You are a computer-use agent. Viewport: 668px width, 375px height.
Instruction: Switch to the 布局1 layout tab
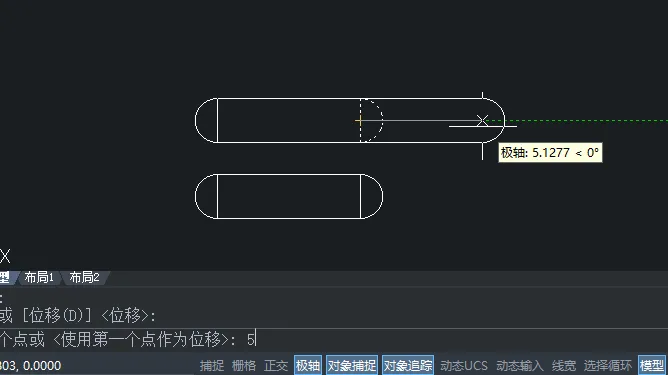pyautogui.click(x=39, y=278)
